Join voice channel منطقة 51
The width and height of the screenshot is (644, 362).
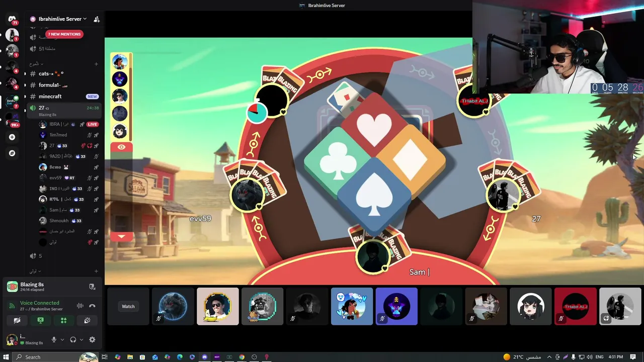(x=64, y=49)
